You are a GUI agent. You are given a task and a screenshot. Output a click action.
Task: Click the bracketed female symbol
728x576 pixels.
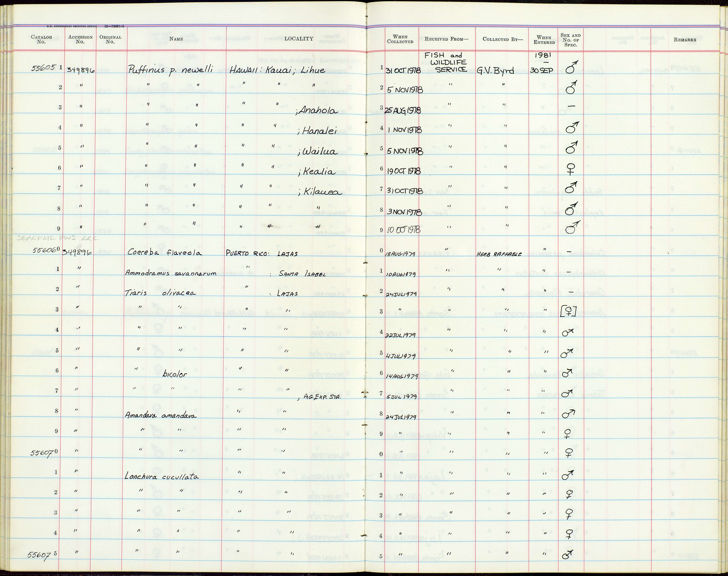click(x=568, y=311)
